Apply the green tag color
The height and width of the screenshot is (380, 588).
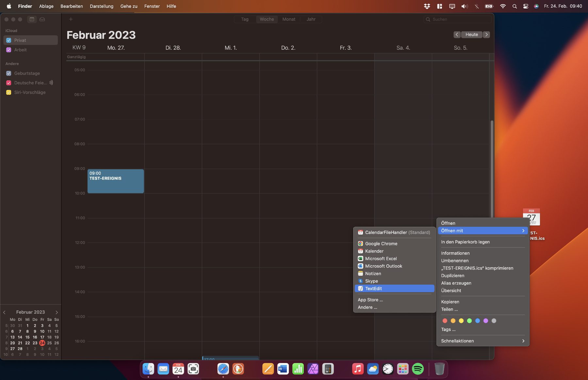469,321
